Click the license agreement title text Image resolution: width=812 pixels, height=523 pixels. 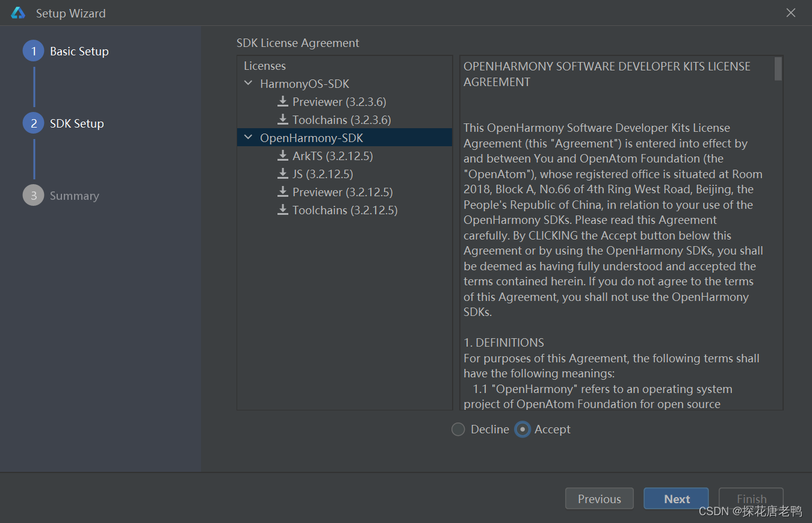[607, 74]
